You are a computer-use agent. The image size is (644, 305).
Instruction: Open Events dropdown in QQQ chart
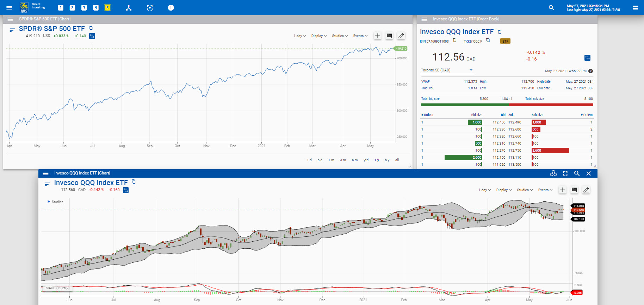(545, 190)
